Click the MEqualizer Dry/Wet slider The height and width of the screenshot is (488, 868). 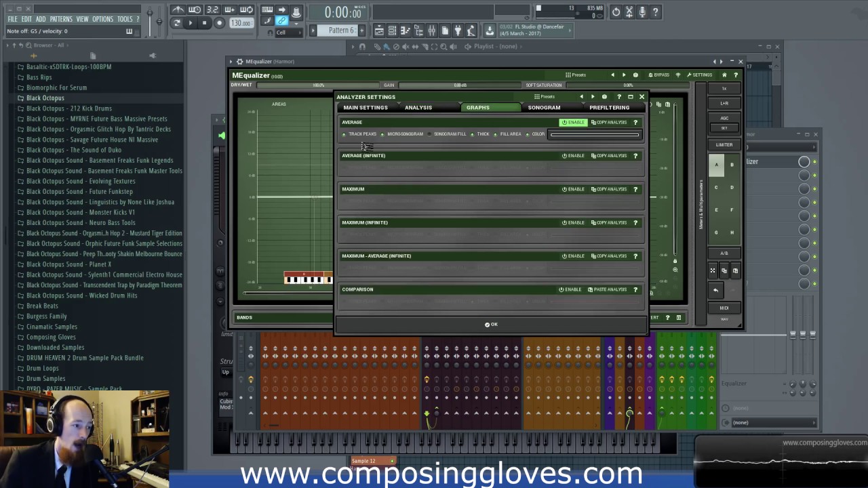317,85
